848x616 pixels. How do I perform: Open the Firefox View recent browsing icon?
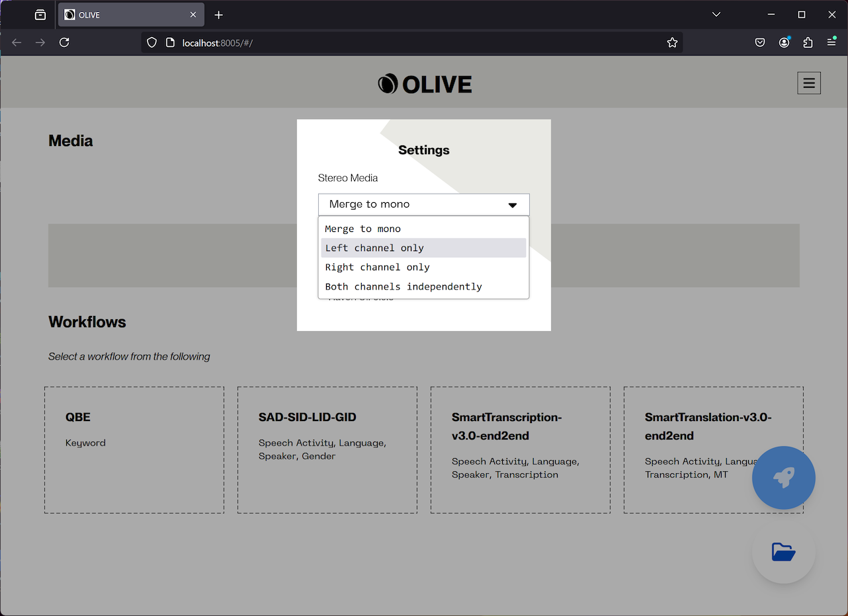(40, 15)
